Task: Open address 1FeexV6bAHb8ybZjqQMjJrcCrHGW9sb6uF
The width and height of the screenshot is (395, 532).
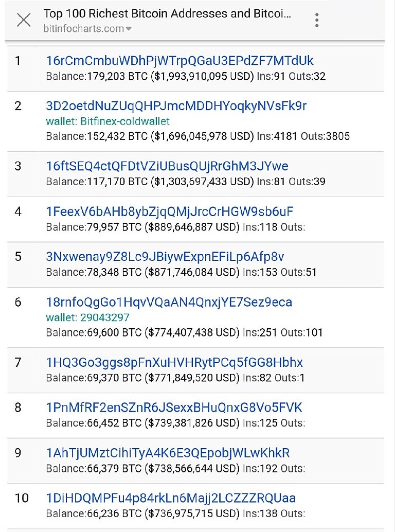Action: [170, 211]
